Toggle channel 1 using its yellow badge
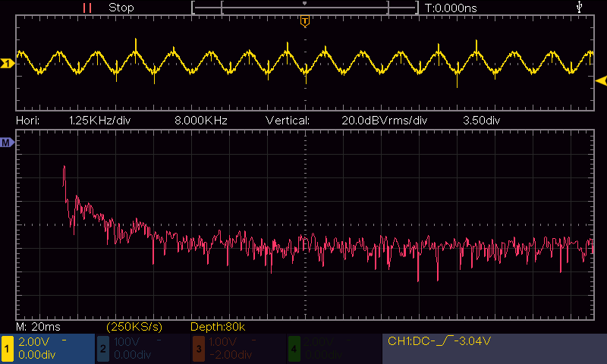The image size is (607, 364). [x=8, y=349]
